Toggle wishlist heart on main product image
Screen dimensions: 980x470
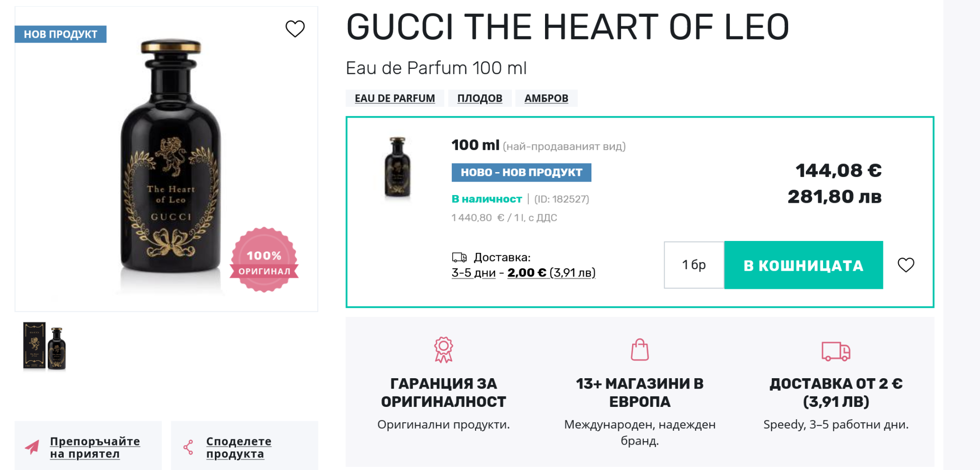[295, 29]
